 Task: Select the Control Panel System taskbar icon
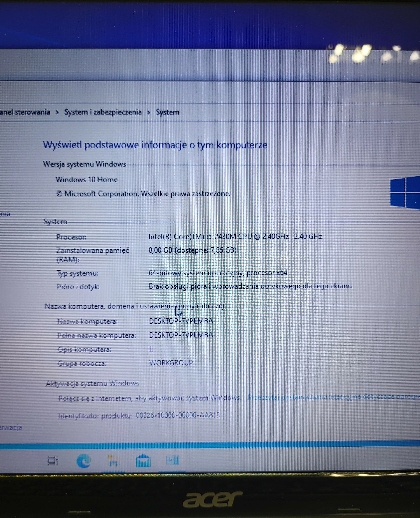click(x=172, y=460)
